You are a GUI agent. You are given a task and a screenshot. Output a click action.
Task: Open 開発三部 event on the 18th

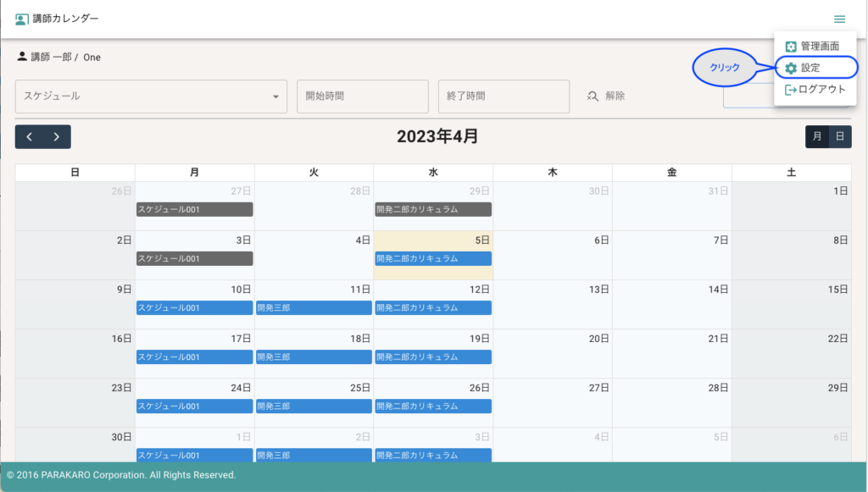[x=314, y=357]
